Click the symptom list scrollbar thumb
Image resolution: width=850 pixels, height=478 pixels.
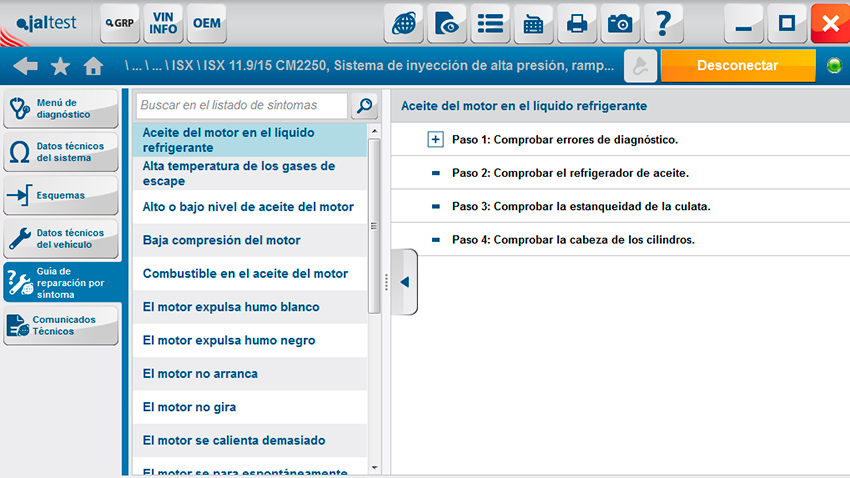(374, 226)
